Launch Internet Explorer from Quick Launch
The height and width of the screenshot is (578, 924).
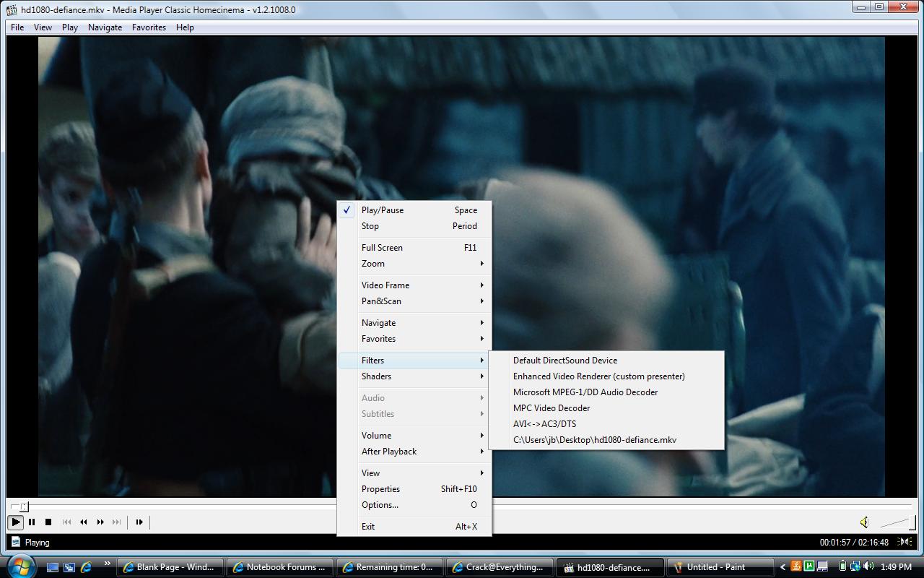pos(86,567)
